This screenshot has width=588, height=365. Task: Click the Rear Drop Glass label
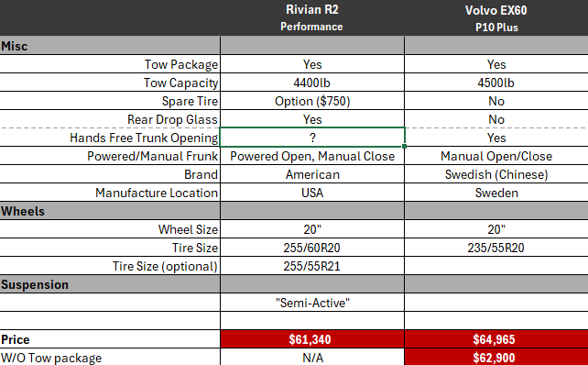click(x=172, y=119)
